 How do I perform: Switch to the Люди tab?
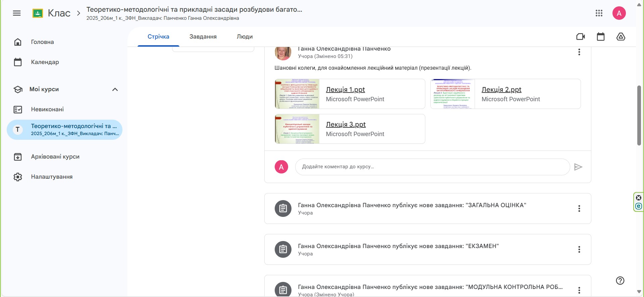click(x=245, y=37)
